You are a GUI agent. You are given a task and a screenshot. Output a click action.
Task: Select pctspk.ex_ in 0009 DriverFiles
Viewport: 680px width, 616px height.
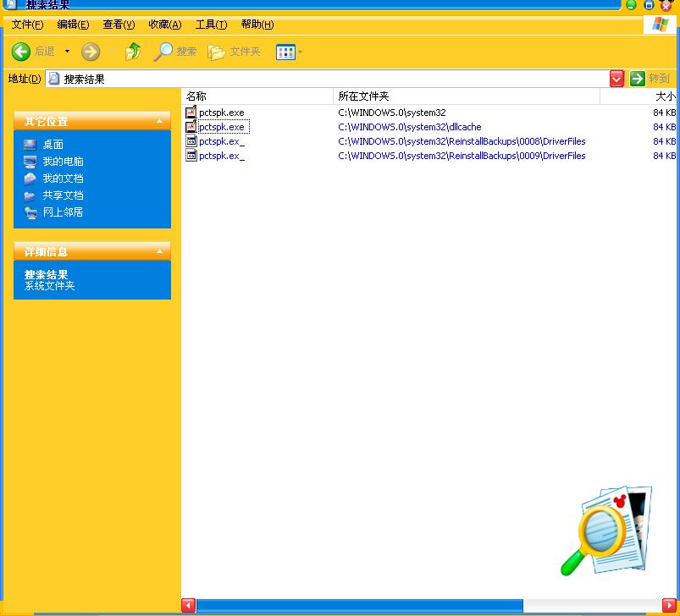(222, 156)
